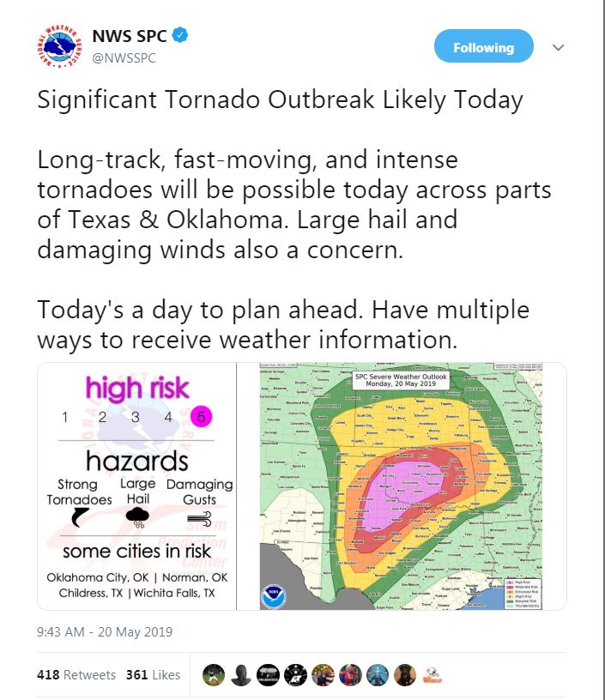Image resolution: width=605 pixels, height=700 pixels.
Task: Open the NWS SPC display name link
Action: 130,36
